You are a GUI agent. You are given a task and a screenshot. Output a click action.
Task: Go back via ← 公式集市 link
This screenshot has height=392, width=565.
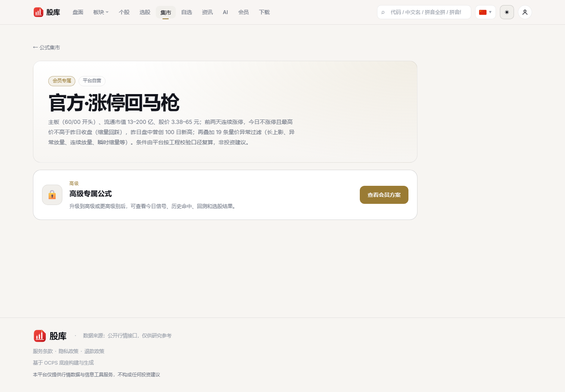click(47, 47)
